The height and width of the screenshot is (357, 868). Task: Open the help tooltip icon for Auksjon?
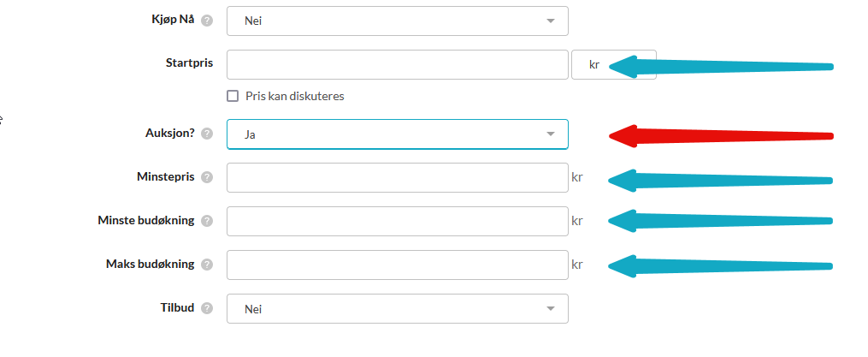(x=207, y=134)
